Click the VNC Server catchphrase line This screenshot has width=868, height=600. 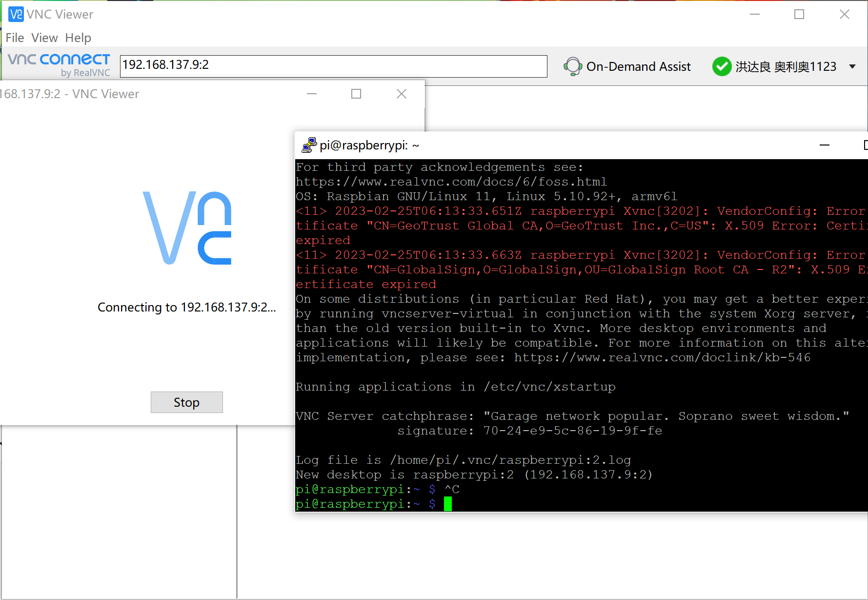pos(572,416)
